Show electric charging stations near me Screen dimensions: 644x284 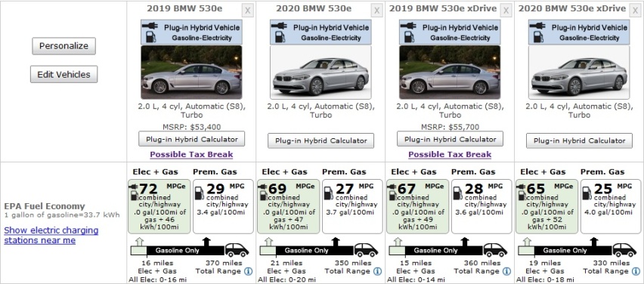(51, 235)
